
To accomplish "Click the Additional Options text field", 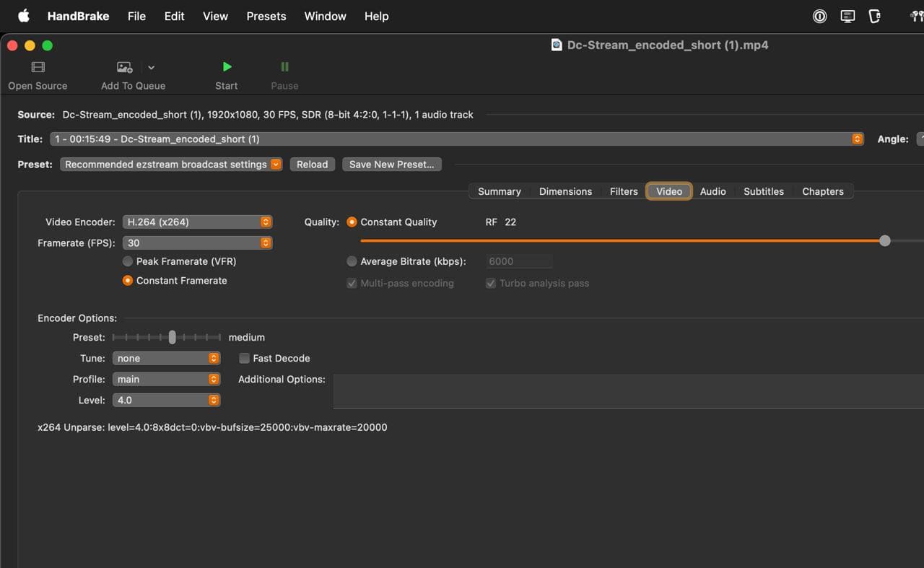I will [x=629, y=391].
